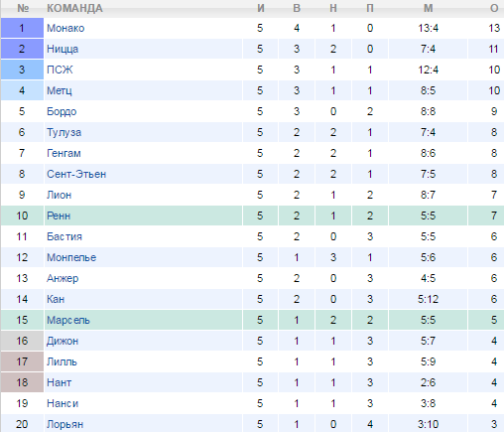The height and width of the screenshot is (432, 504).
Task: Click the highlighted Ренн team link
Action: (59, 216)
